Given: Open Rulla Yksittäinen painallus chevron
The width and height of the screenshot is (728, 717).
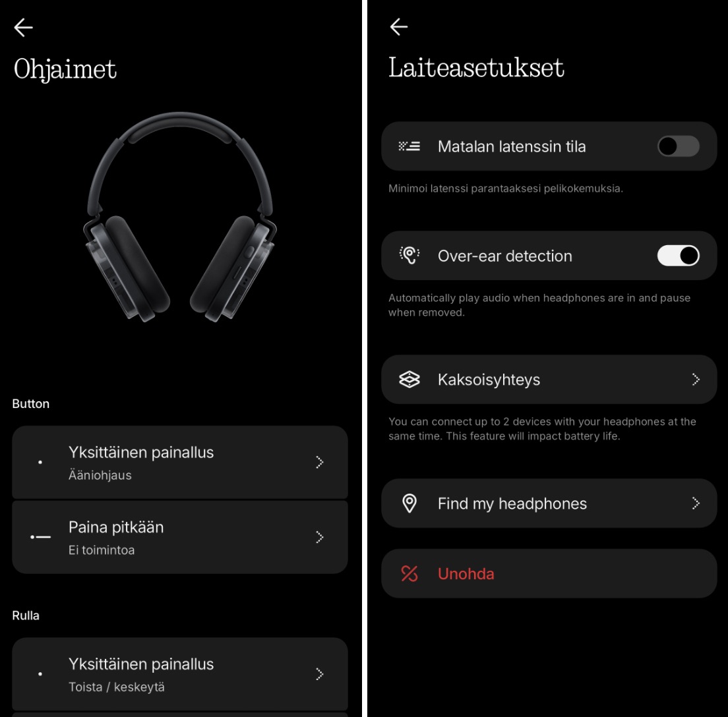Looking at the screenshot, I should click(319, 674).
